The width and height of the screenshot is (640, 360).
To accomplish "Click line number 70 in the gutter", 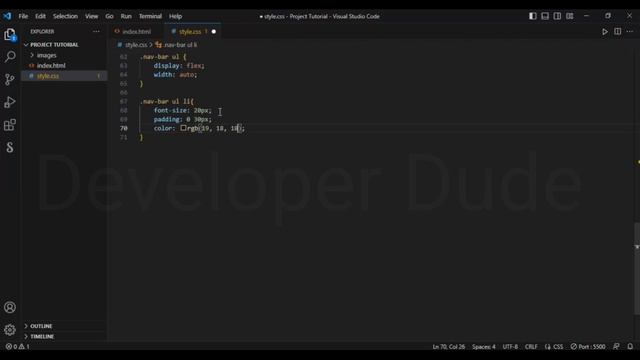I will tap(123, 128).
